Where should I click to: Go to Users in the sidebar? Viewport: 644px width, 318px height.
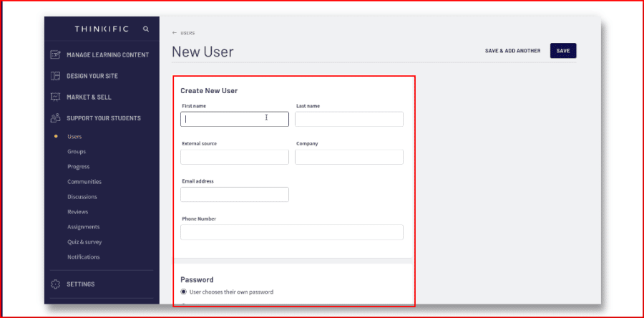coord(74,136)
